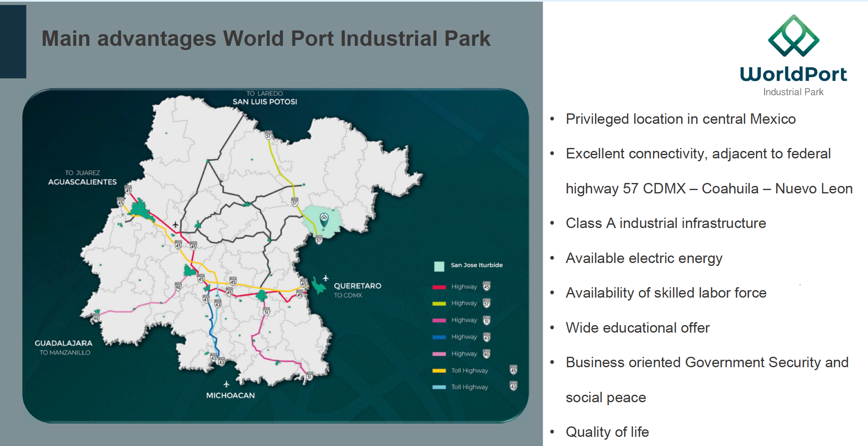Click the Quality of life bullet
The height and width of the screenshot is (446, 868).
[607, 432]
